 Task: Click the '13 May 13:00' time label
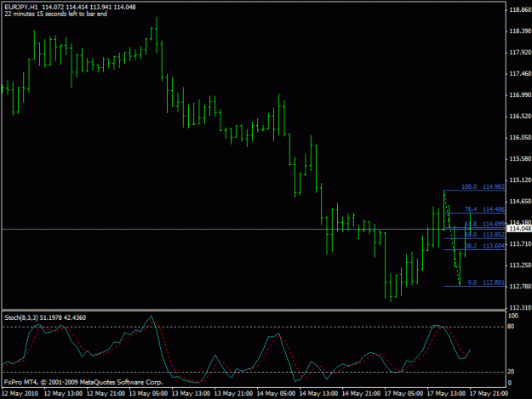pos(191,394)
